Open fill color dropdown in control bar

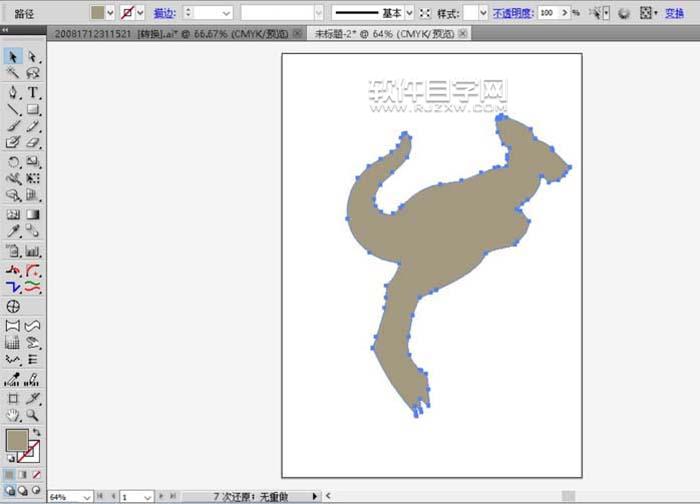[x=110, y=13]
